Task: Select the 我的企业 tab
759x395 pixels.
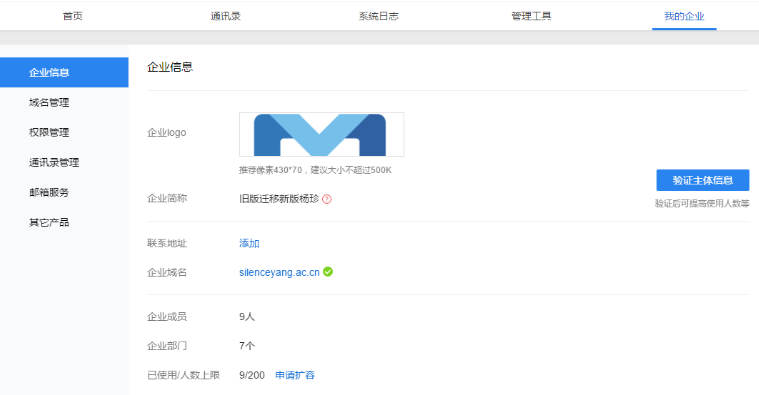Action: 684,16
